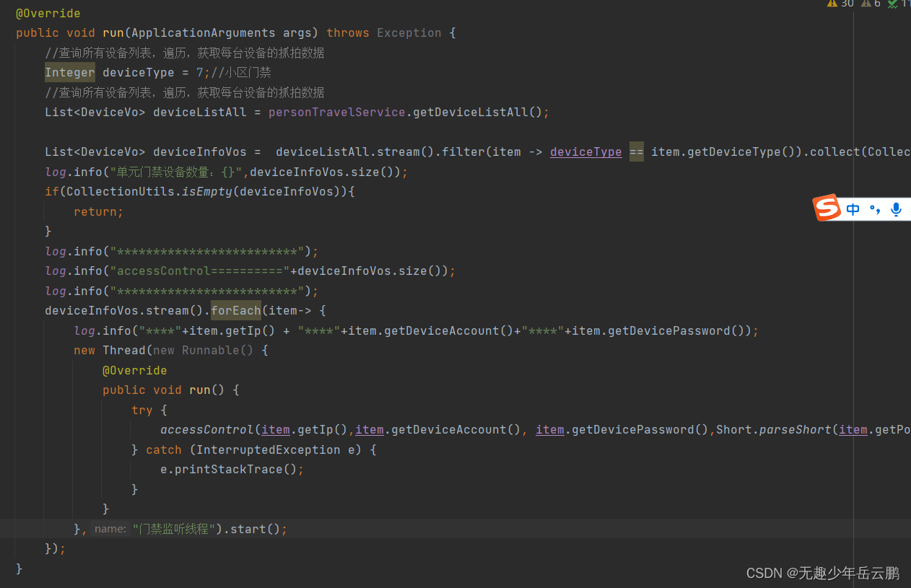
Task: Click the weak warnings indicator showing 6
Action: click(x=871, y=4)
